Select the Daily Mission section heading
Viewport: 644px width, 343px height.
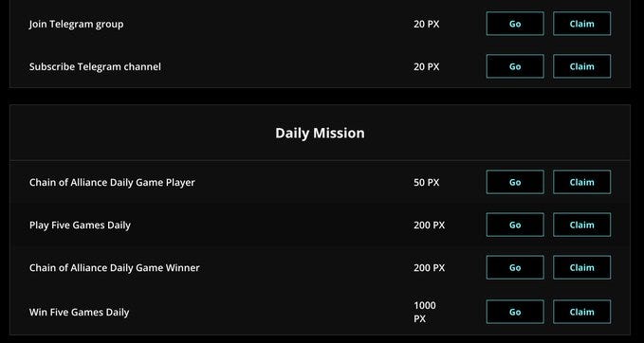click(320, 133)
